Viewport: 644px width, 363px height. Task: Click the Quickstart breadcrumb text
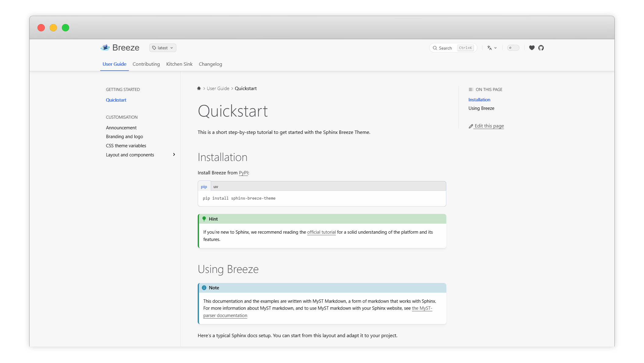246,88
